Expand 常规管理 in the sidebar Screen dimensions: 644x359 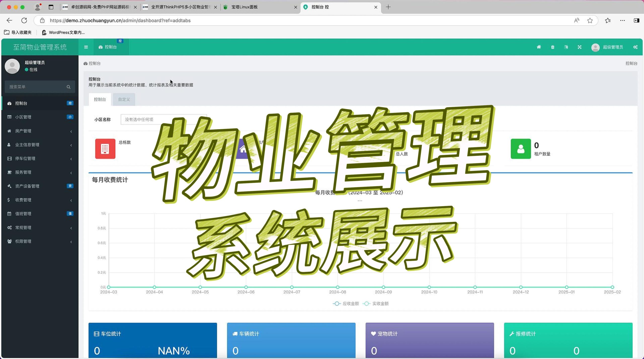(40, 227)
